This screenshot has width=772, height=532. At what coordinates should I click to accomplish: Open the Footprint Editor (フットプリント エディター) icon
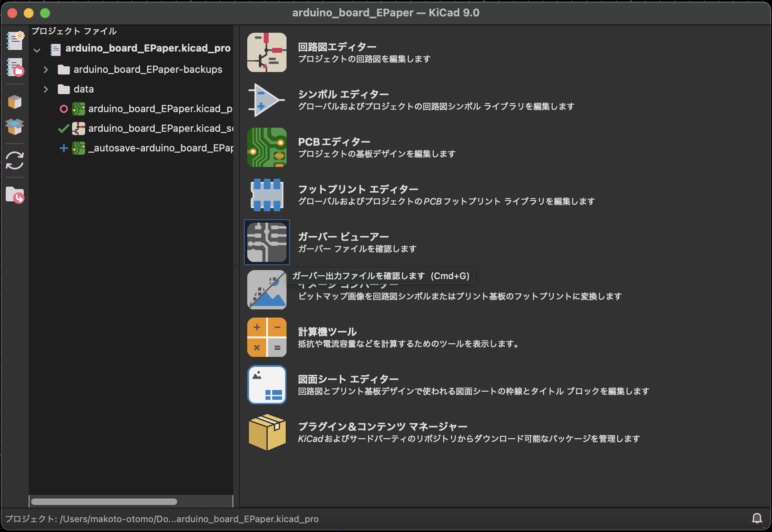[x=266, y=195]
